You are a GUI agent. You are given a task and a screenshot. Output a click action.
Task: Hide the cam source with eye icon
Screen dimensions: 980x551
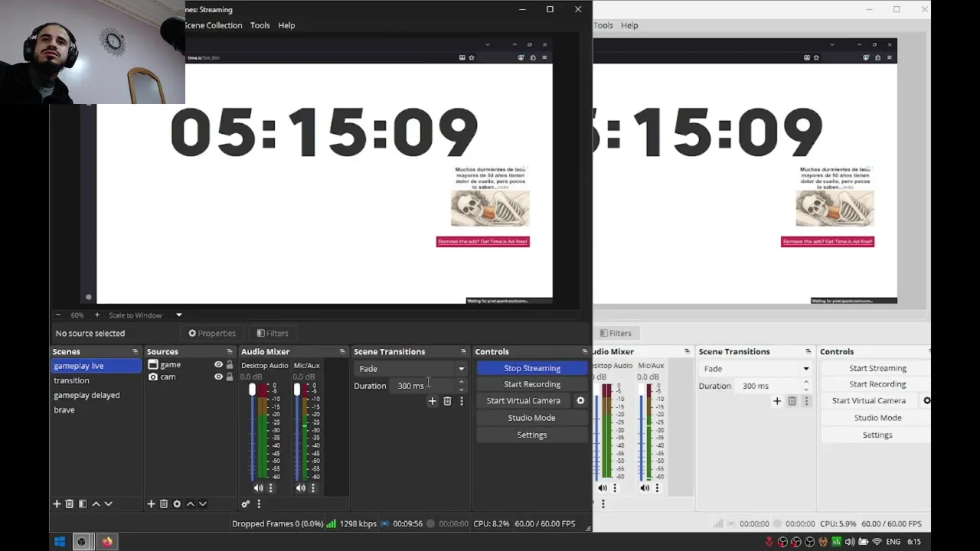pos(218,377)
